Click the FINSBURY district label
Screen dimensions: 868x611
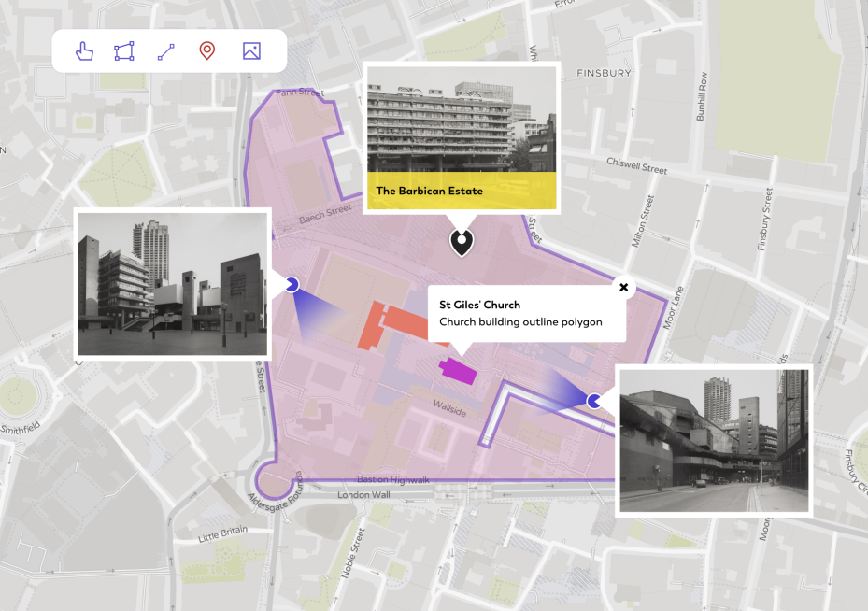604,72
